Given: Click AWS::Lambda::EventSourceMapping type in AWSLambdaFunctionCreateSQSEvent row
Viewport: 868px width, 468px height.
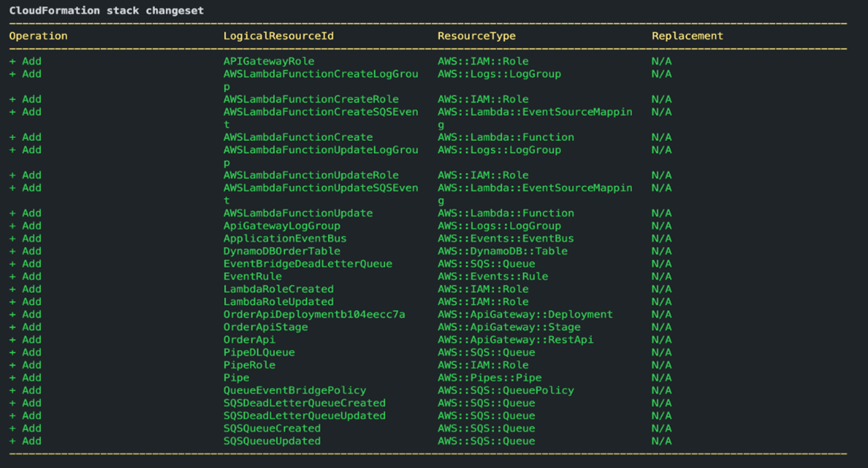Looking at the screenshot, I should pos(535,119).
